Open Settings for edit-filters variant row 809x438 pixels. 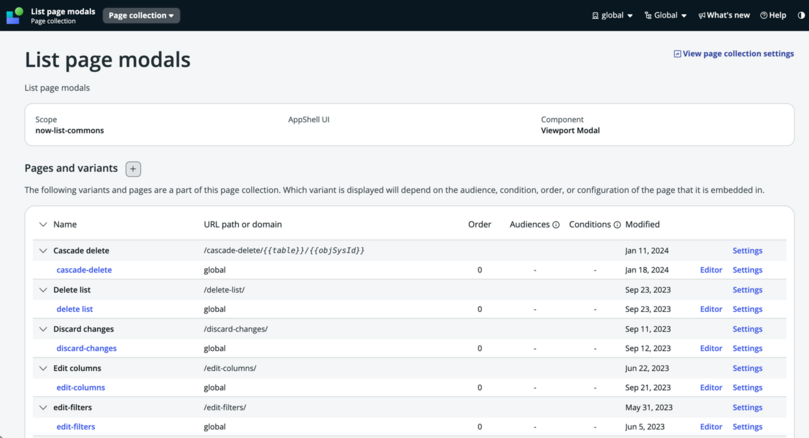click(x=747, y=427)
